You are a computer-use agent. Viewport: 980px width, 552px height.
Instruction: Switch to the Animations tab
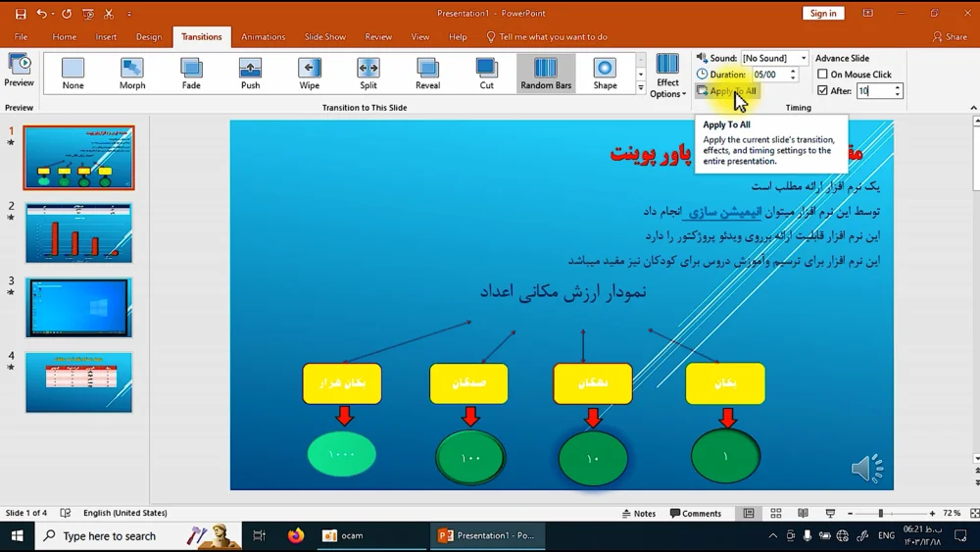click(x=263, y=37)
